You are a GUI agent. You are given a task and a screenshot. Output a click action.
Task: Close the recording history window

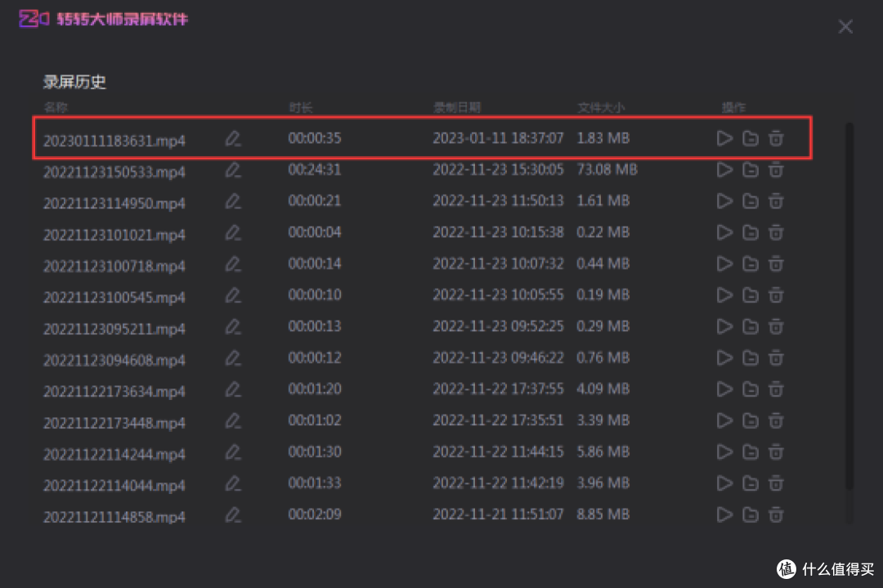point(845,26)
